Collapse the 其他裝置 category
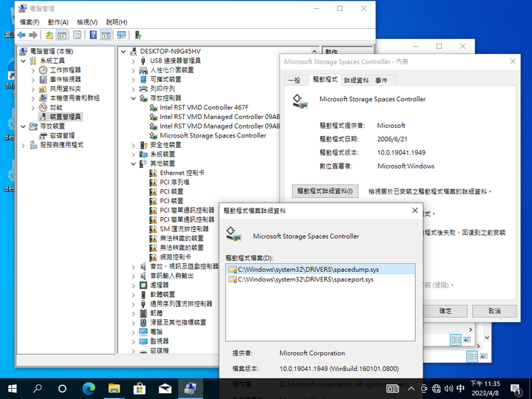 (x=133, y=164)
